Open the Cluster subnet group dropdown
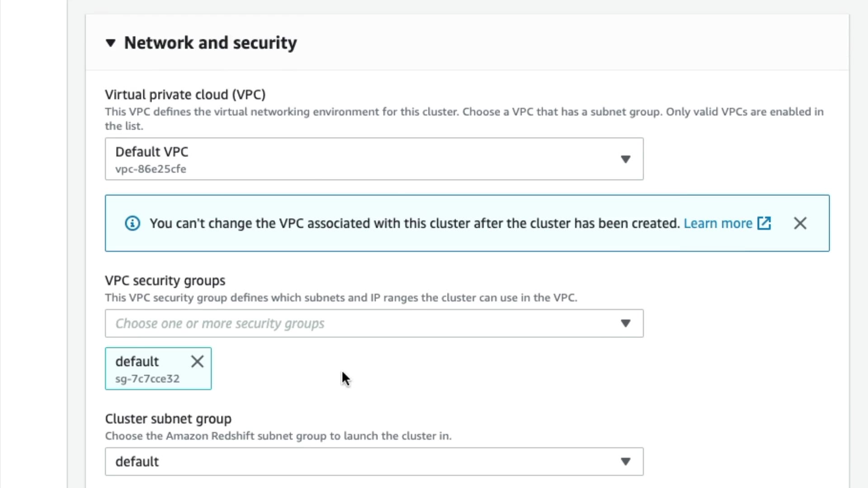The height and width of the screenshot is (488, 868). [x=362, y=461]
